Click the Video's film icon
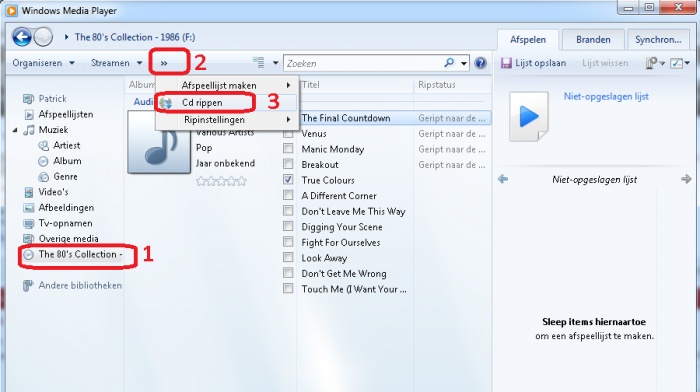This screenshot has width=700, height=392. click(29, 192)
